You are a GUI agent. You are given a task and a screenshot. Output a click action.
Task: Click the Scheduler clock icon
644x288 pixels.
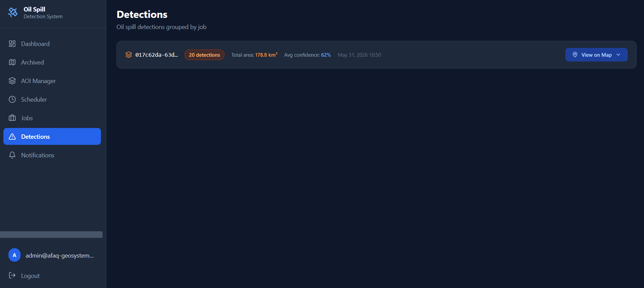click(12, 99)
